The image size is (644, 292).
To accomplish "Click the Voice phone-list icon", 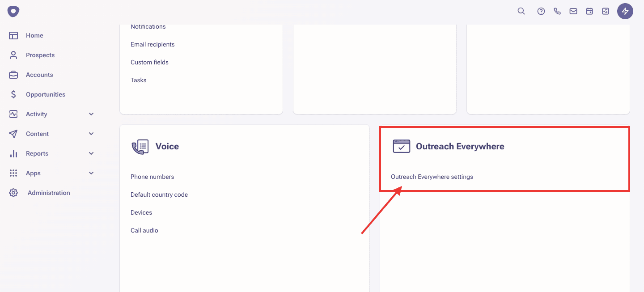I will 140,147.
